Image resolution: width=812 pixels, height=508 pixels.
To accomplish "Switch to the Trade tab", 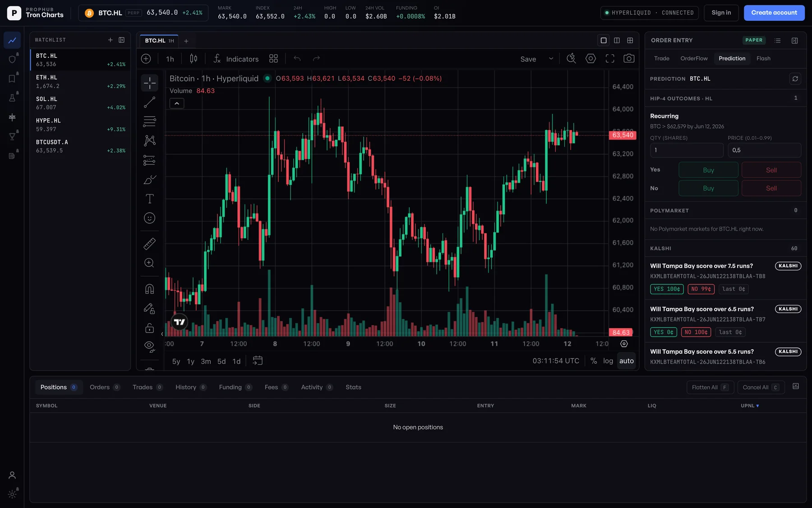I will (x=661, y=58).
